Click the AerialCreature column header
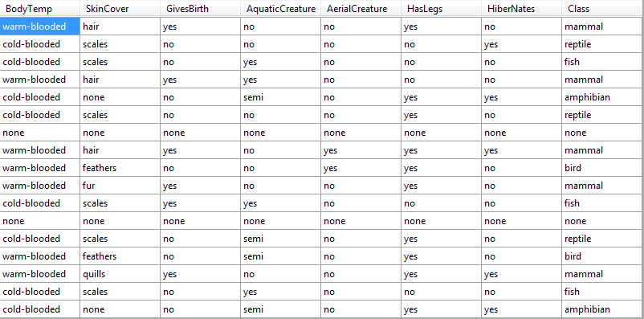The width and height of the screenshot is (644, 319). coord(361,9)
